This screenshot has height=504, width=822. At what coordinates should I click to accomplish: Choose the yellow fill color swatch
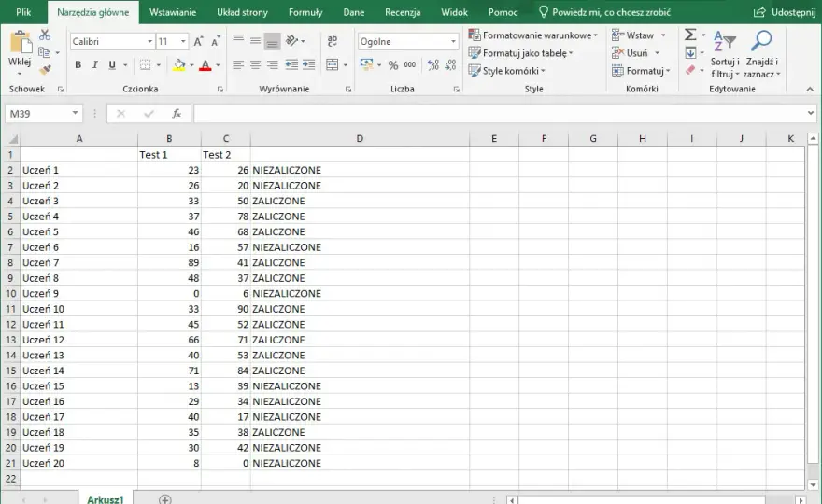pos(178,65)
